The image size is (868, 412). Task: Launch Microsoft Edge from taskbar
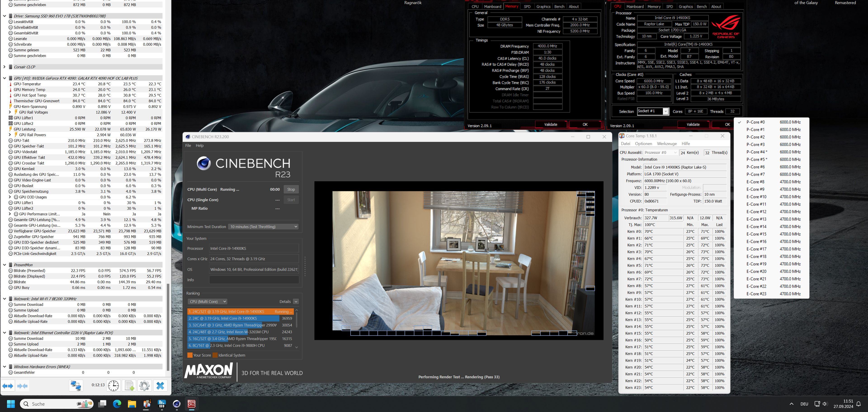point(117,404)
